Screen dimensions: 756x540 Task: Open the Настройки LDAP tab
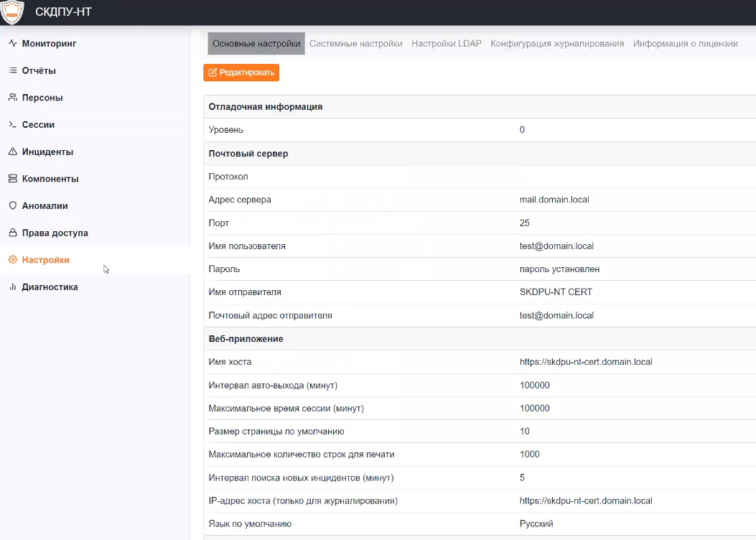click(x=447, y=44)
